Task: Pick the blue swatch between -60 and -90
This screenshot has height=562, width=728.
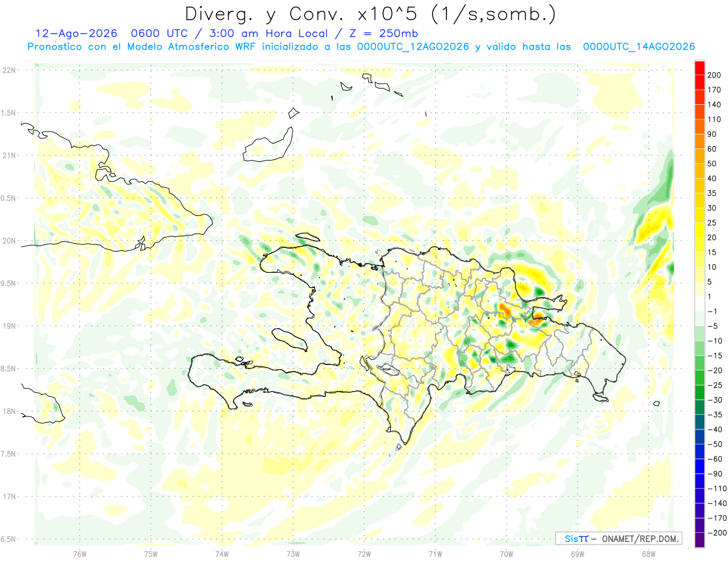Action: tap(699, 466)
